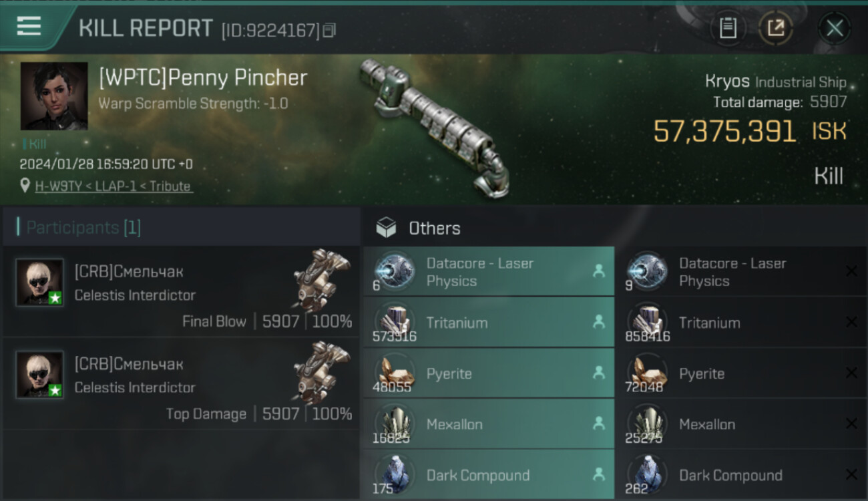Copy the kill report ID icon

coord(329,31)
